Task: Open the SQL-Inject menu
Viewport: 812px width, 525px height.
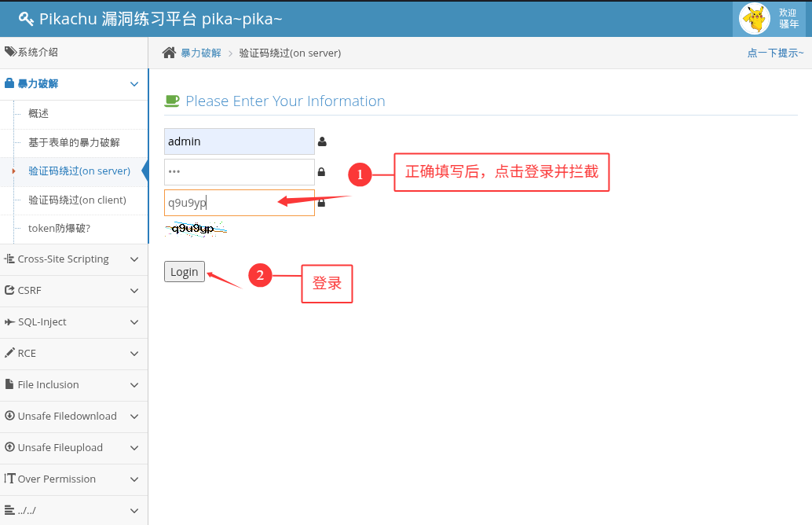Action: point(74,322)
